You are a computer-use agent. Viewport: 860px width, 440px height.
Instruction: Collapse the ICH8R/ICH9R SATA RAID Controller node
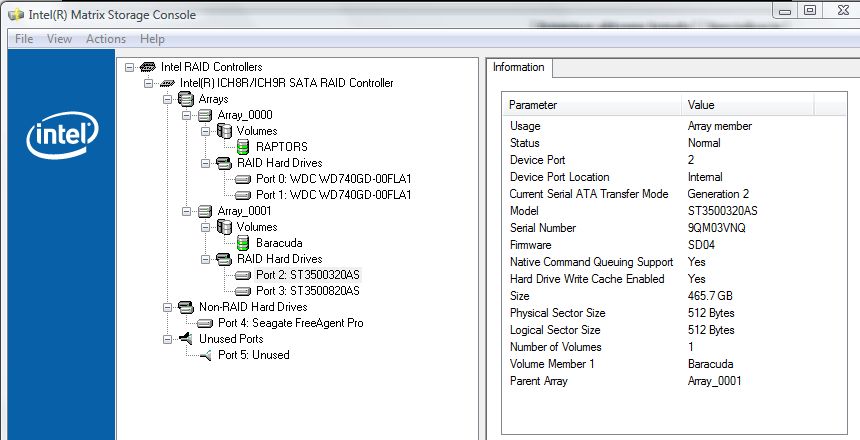pos(148,83)
